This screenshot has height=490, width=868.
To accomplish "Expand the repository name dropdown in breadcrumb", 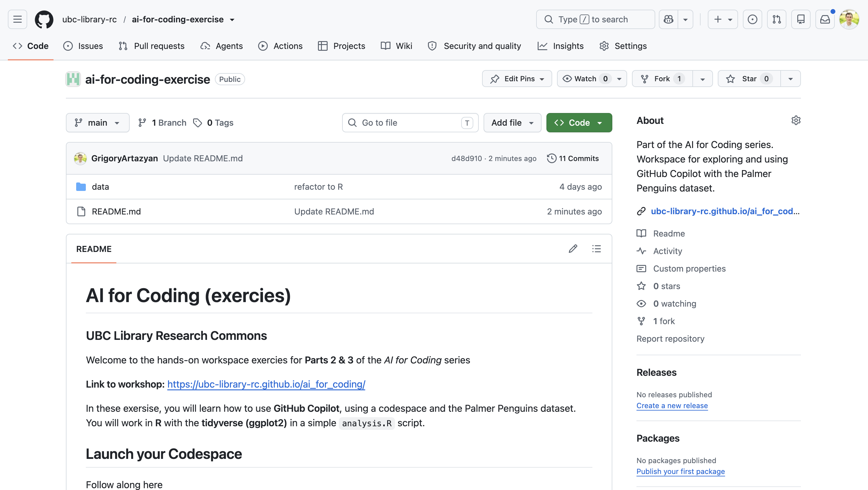I will point(232,20).
